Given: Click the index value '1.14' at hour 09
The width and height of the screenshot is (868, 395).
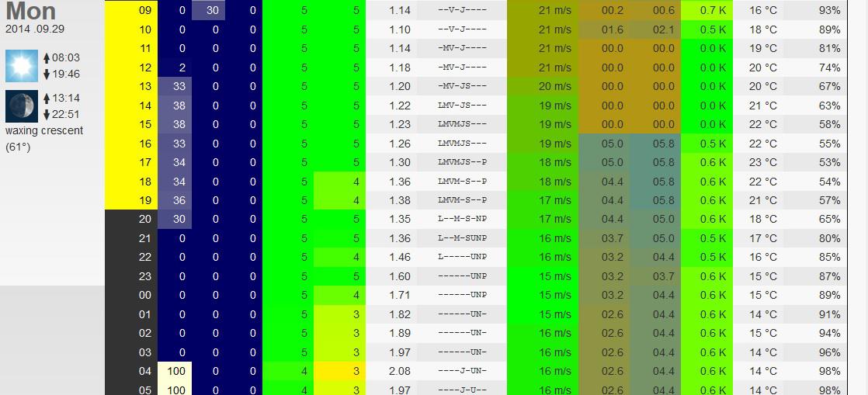Looking at the screenshot, I should coord(400,11).
